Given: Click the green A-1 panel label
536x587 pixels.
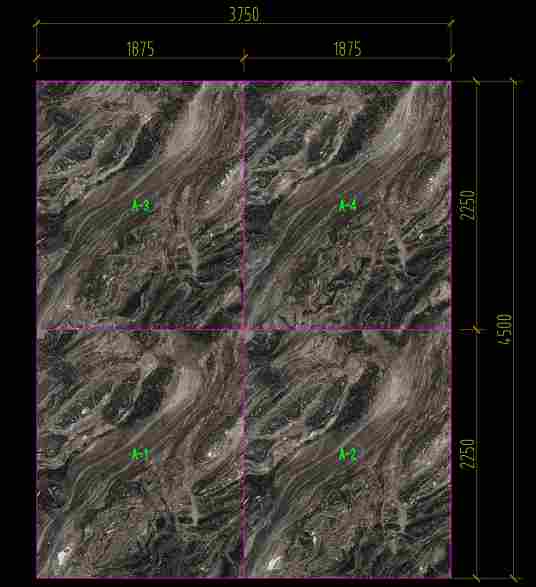Looking at the screenshot, I should click(x=140, y=455).
